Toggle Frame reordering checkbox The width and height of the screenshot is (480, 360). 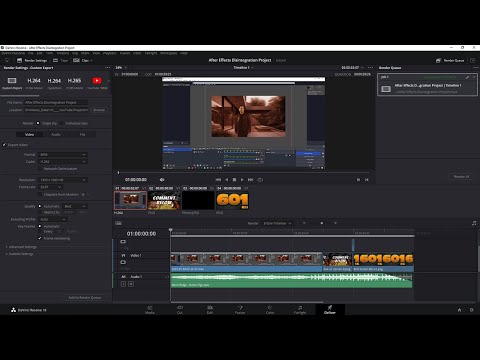coord(40,238)
